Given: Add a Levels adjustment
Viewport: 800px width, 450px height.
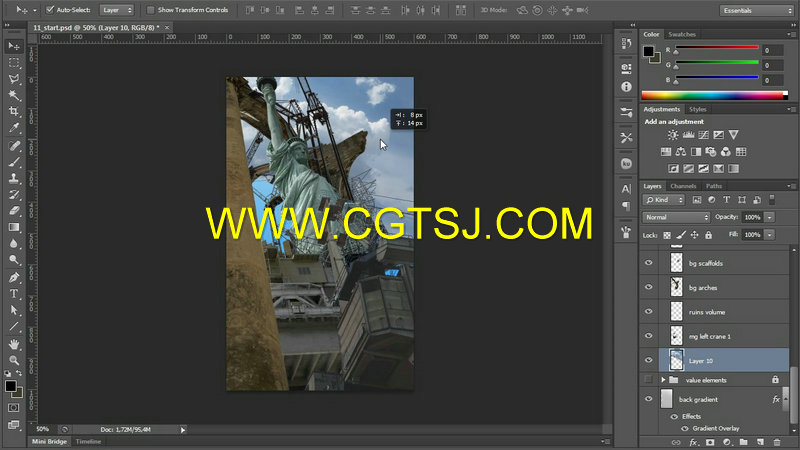Looking at the screenshot, I should (688, 135).
